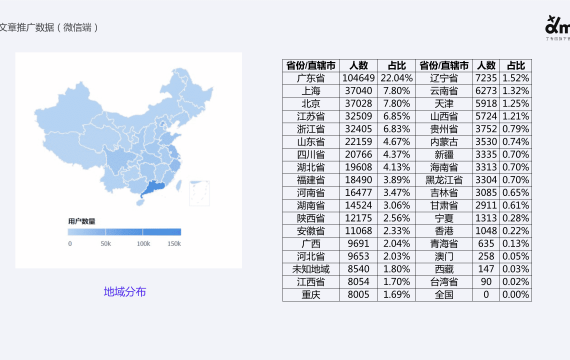Click the 福建省 table cell

[x=311, y=180]
